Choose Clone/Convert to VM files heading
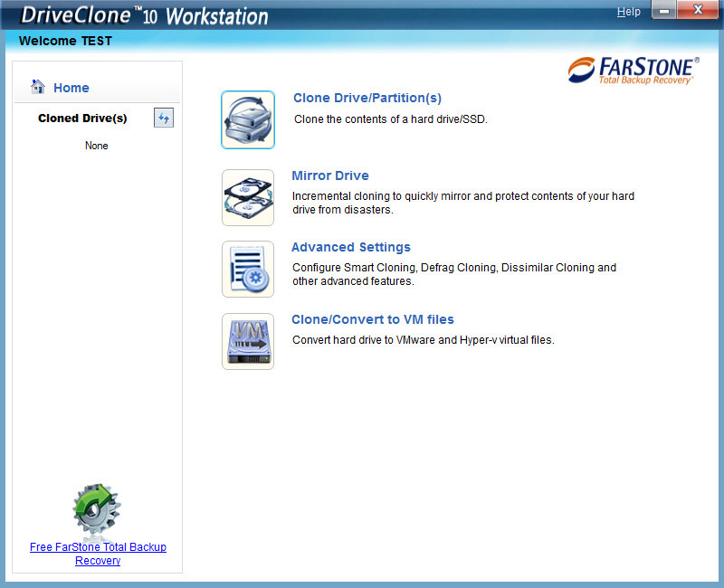The image size is (724, 588). pos(373,319)
